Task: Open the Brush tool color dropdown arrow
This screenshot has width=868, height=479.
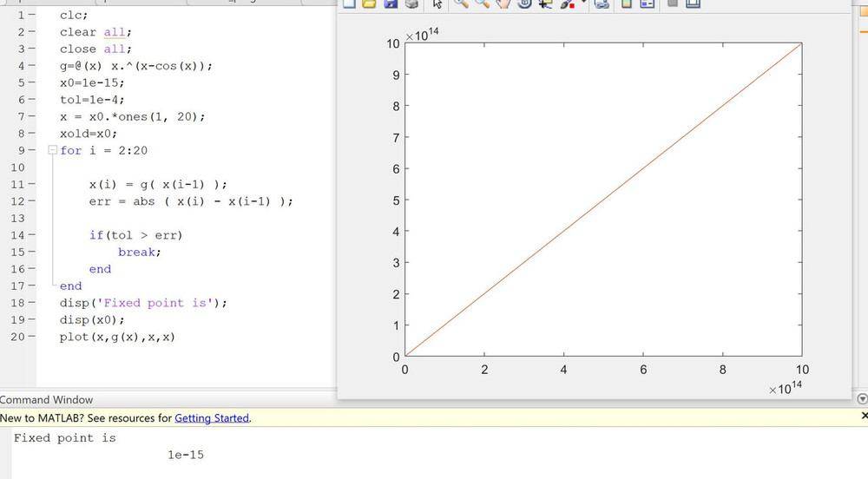Action: [x=584, y=3]
